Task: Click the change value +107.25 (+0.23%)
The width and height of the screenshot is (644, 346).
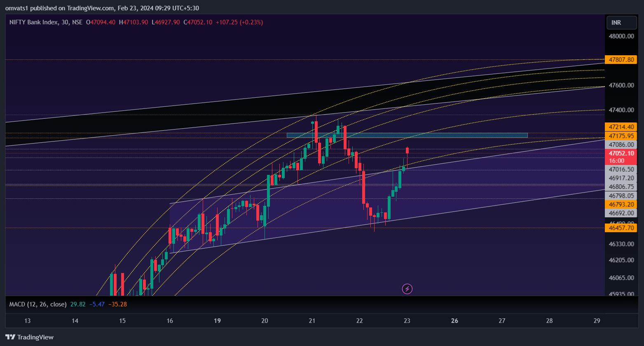Action: (x=239, y=22)
